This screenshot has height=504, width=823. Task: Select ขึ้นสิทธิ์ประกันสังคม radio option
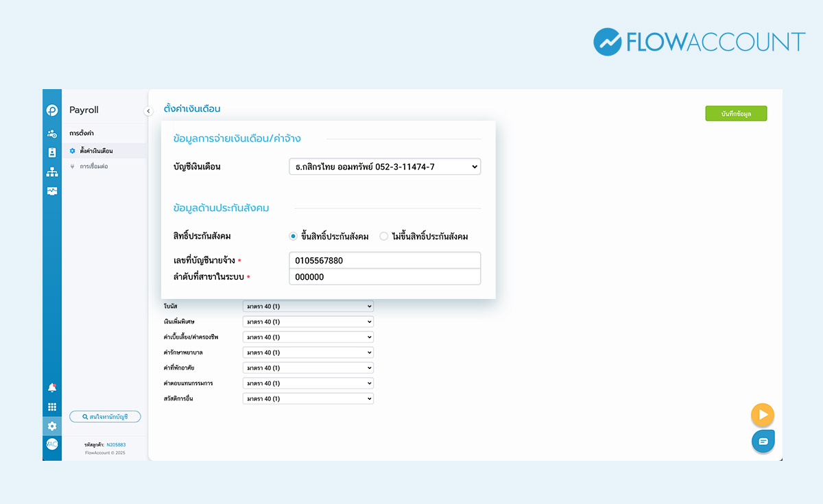pos(294,237)
